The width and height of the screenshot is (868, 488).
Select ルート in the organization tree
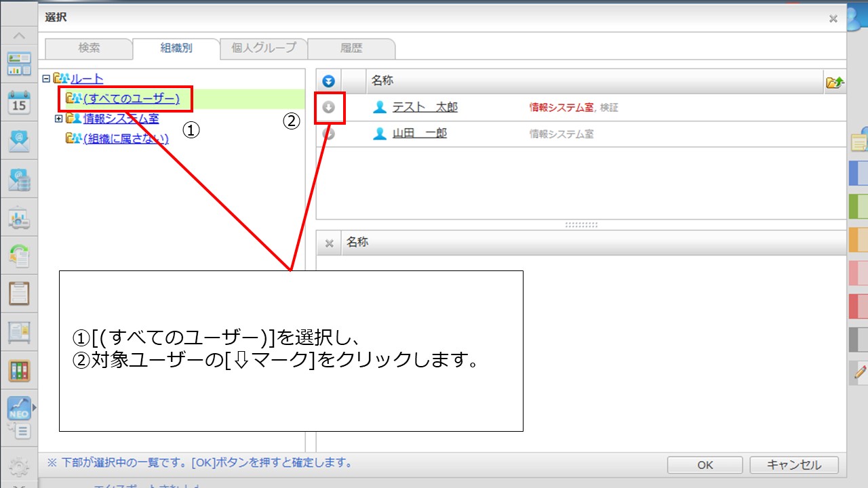(87, 79)
